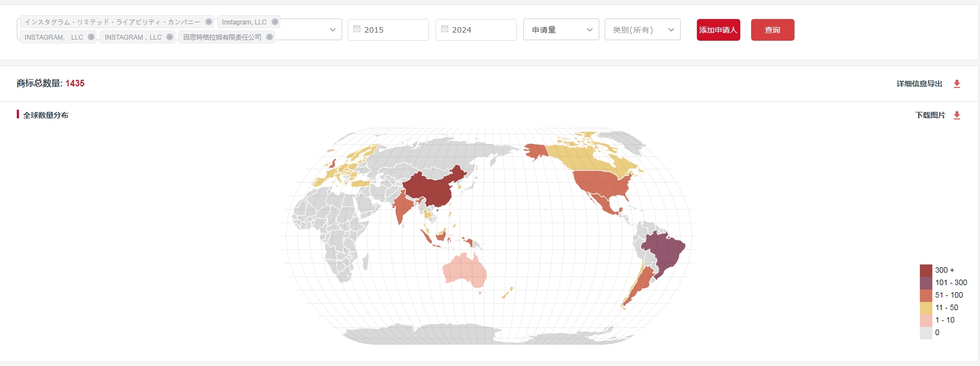Toggle the "101 - 300" legend range
The width and height of the screenshot is (980, 366).
point(951,282)
